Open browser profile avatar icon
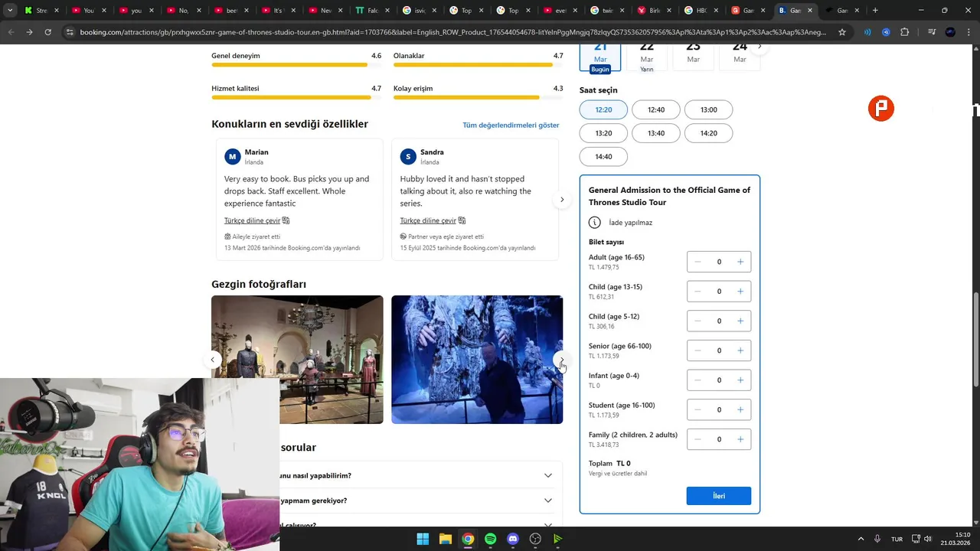The image size is (980, 551). pyautogui.click(x=950, y=32)
